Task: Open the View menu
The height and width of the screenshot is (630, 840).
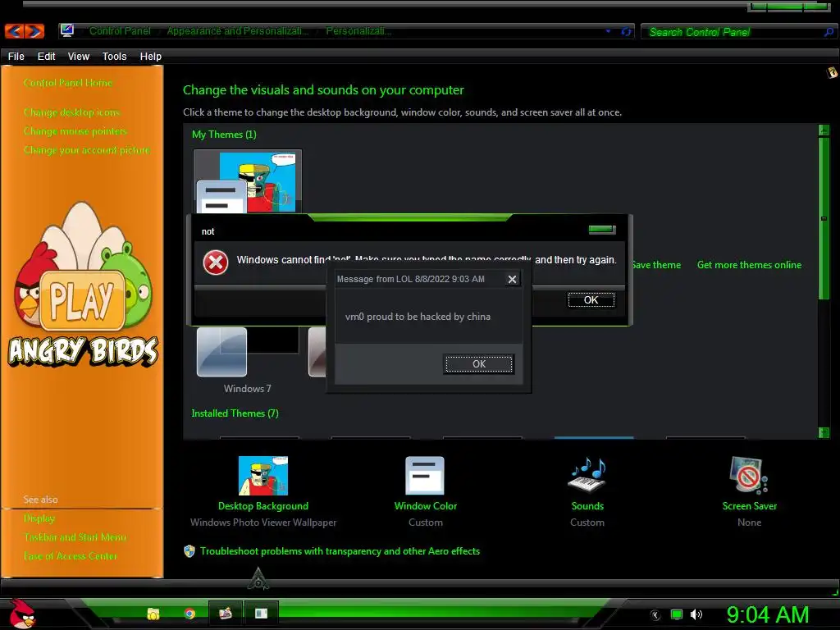Action: coord(78,57)
